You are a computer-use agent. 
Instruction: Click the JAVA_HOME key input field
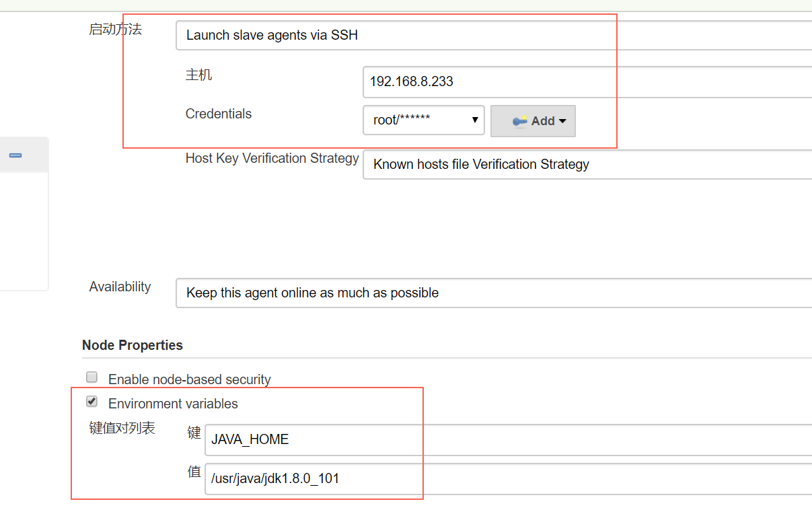point(508,439)
